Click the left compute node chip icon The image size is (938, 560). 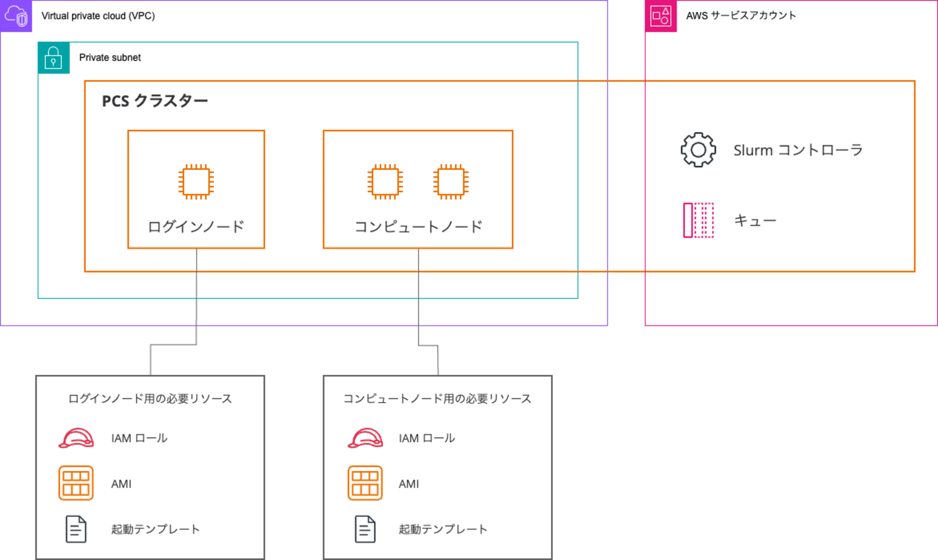385,182
